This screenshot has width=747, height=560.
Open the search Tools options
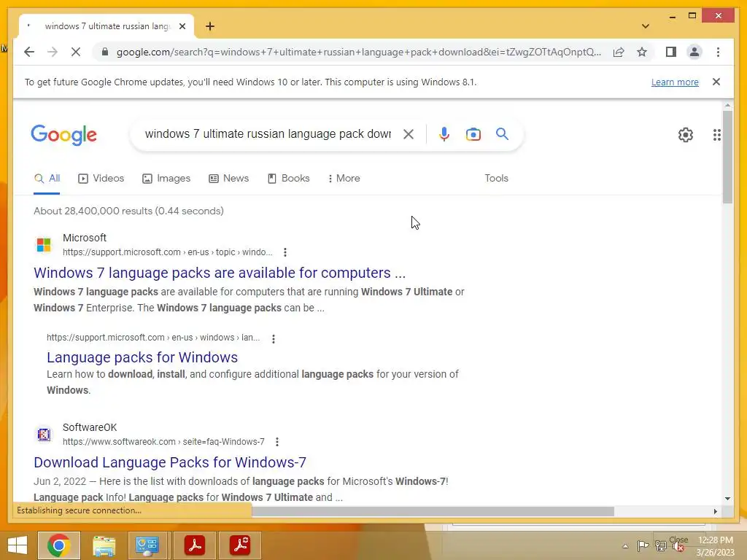click(496, 178)
